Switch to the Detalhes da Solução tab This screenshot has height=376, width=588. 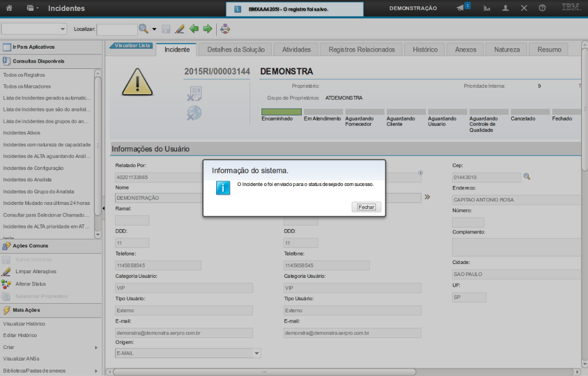(x=236, y=50)
